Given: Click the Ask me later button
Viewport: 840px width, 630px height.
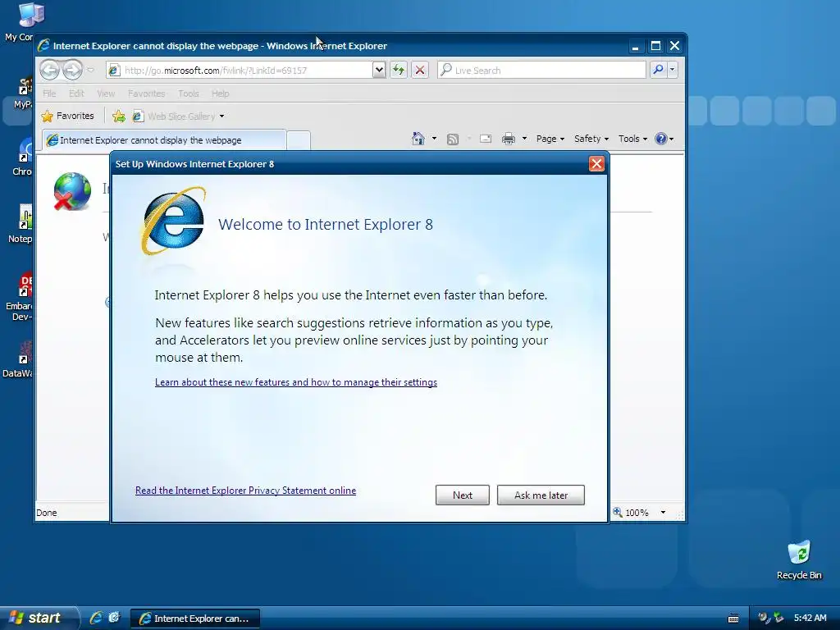Looking at the screenshot, I should 541,495.
